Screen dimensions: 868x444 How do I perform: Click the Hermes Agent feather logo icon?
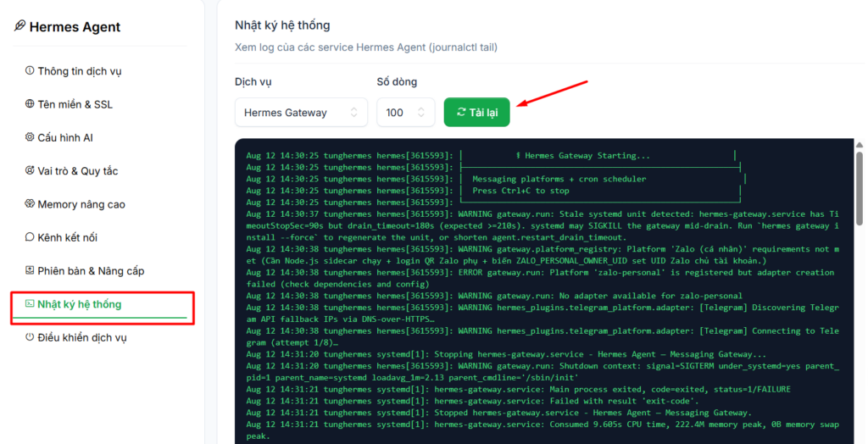tap(20, 25)
